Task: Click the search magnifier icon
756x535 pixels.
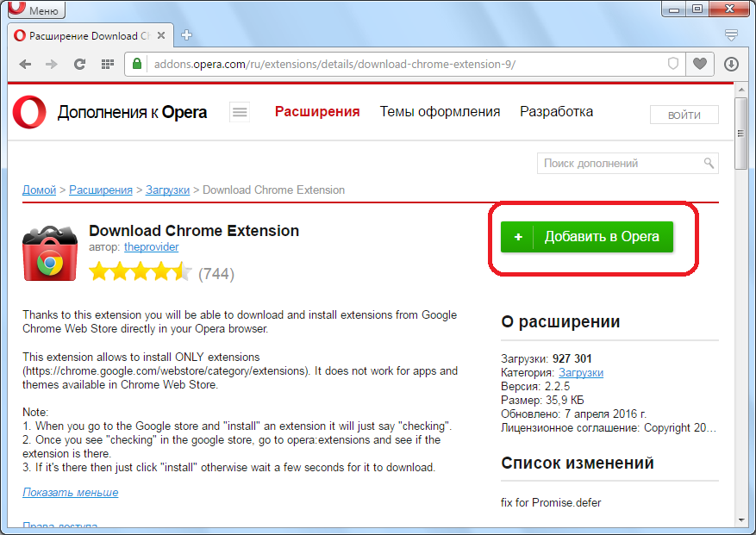Action: (x=709, y=163)
